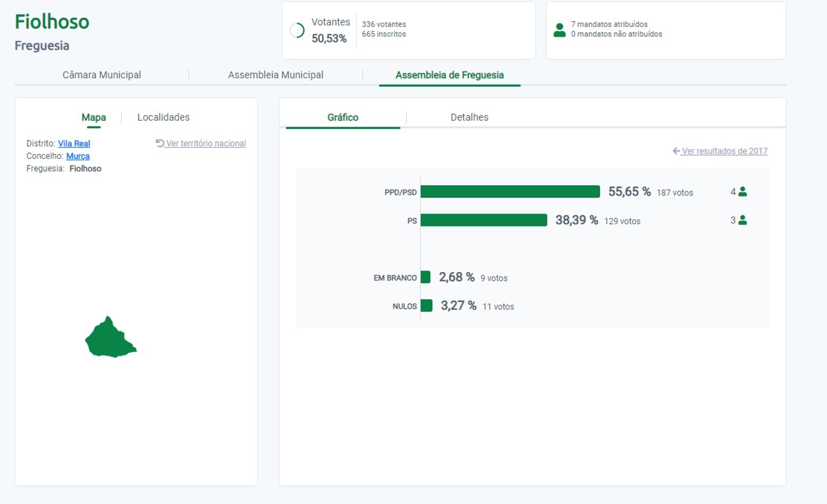The image size is (827, 504).
Task: Open the Câmara Municipal tab
Action: pyautogui.click(x=102, y=75)
